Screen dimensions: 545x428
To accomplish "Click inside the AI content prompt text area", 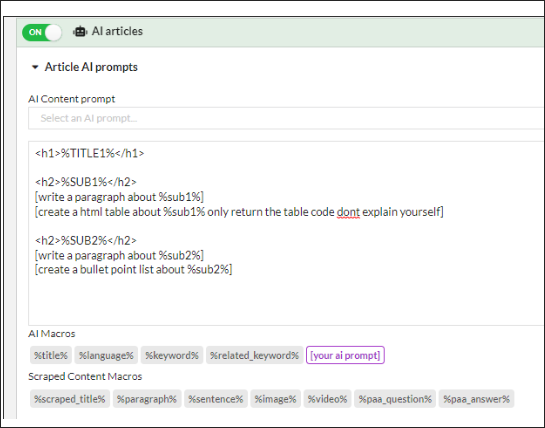I will (286, 233).
